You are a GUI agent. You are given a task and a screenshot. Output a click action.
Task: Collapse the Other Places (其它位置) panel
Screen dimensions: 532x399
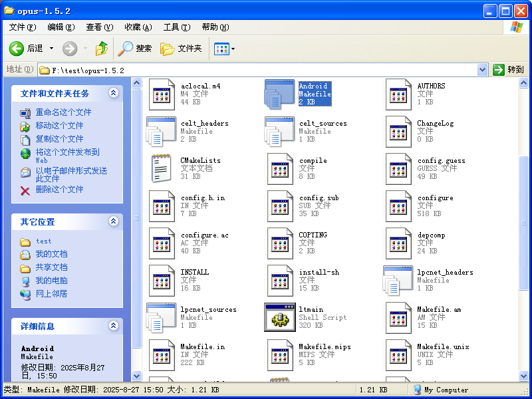coord(113,221)
